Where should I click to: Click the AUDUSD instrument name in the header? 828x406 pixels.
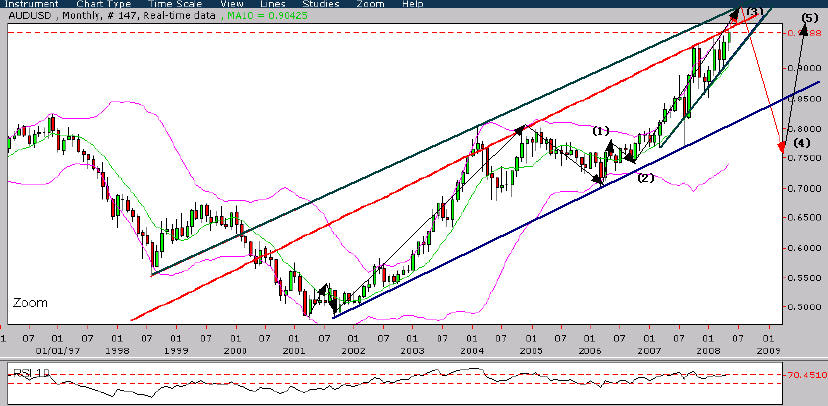[x=29, y=15]
